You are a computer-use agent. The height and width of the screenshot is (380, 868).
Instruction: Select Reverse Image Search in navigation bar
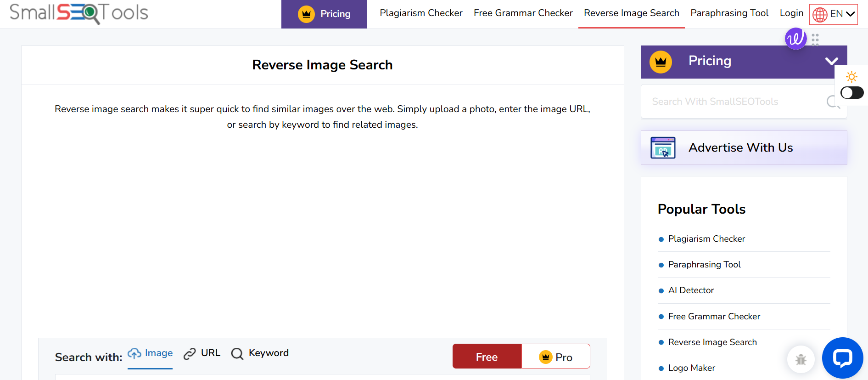[631, 13]
